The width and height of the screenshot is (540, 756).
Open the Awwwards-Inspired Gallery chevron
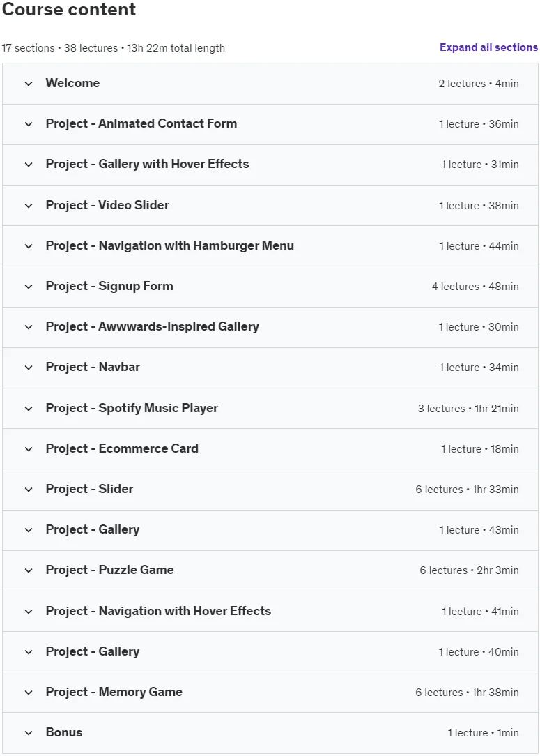click(29, 327)
